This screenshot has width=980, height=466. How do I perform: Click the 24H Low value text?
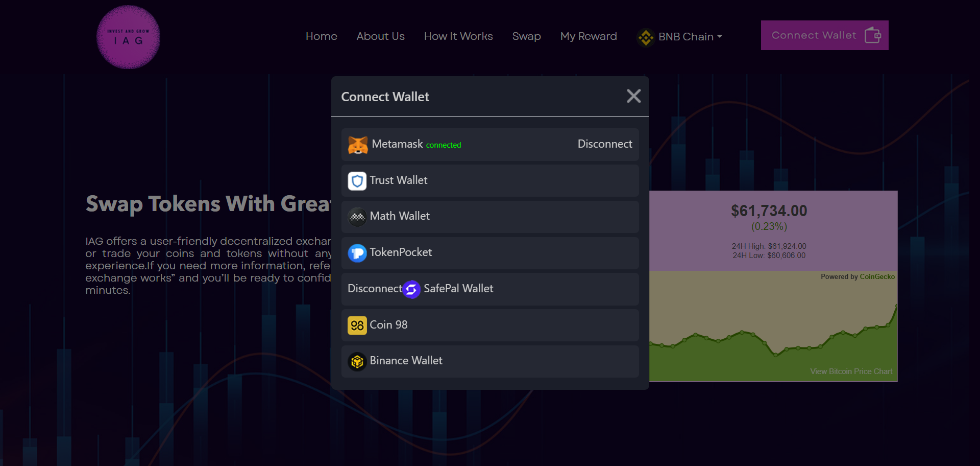769,255
